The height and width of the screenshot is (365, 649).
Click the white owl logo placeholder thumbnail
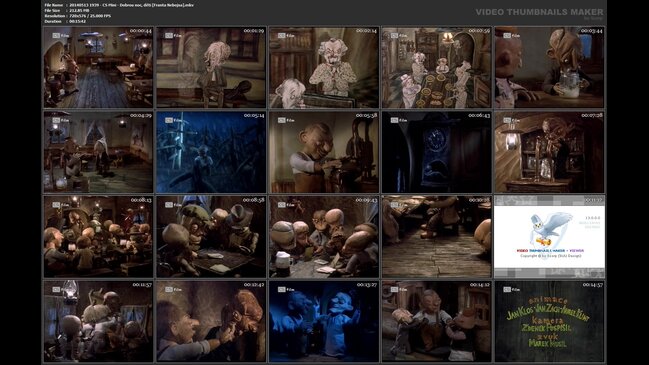(549, 237)
